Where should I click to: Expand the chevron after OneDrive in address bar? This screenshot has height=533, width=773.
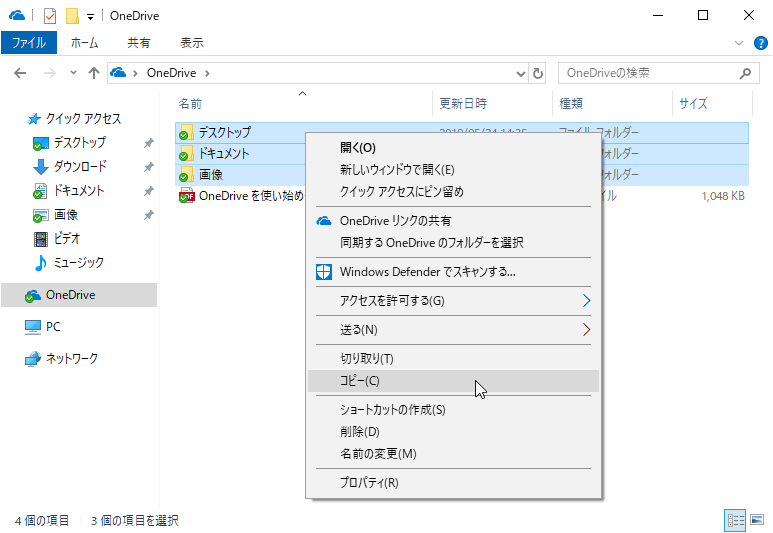click(208, 73)
